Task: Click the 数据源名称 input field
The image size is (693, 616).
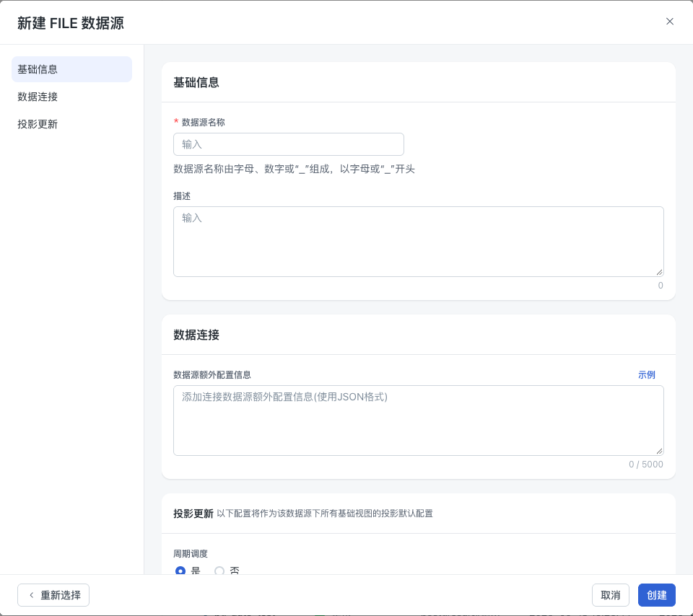Action: click(x=289, y=144)
